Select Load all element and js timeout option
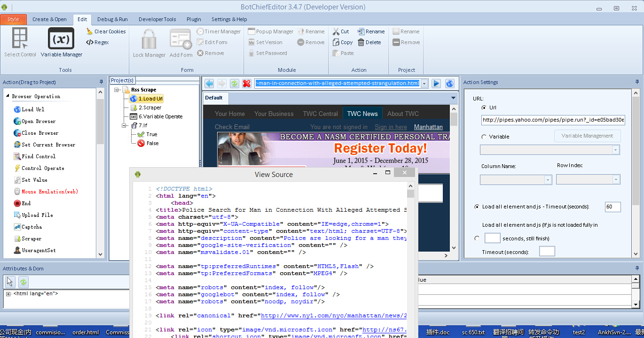 pyautogui.click(x=477, y=207)
